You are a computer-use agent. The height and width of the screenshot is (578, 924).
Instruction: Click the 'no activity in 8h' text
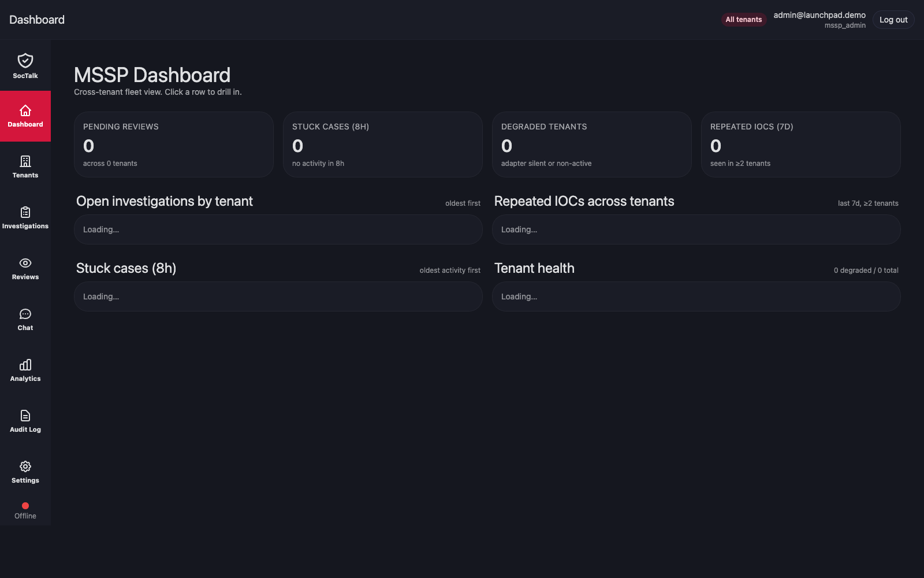pyautogui.click(x=318, y=164)
